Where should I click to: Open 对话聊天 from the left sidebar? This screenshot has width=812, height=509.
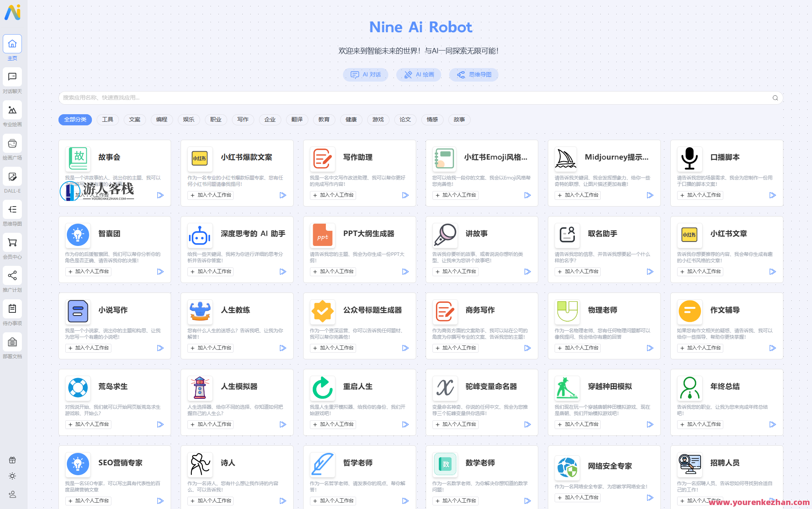[x=12, y=77]
